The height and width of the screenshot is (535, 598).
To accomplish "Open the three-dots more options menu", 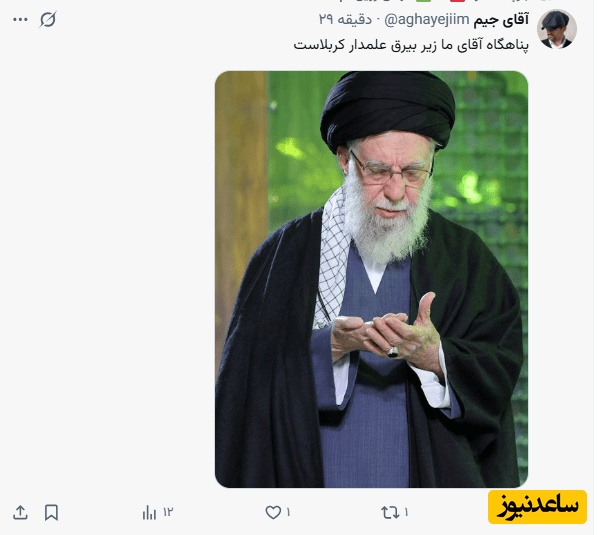I will pyautogui.click(x=20, y=19).
